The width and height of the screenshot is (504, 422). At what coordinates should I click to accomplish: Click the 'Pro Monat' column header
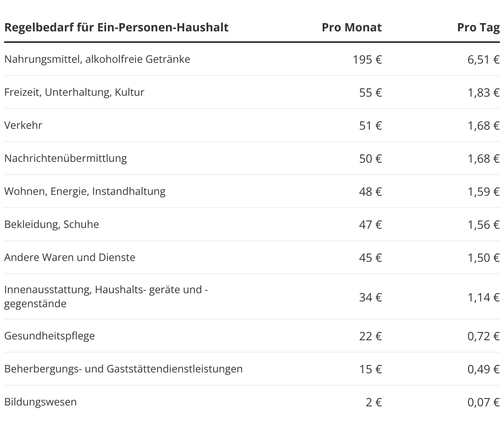(x=352, y=28)
